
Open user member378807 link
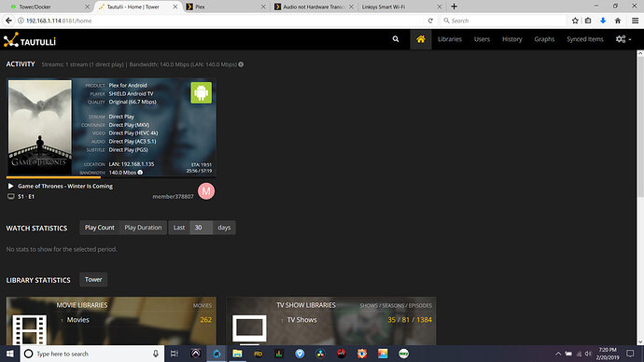click(x=173, y=197)
